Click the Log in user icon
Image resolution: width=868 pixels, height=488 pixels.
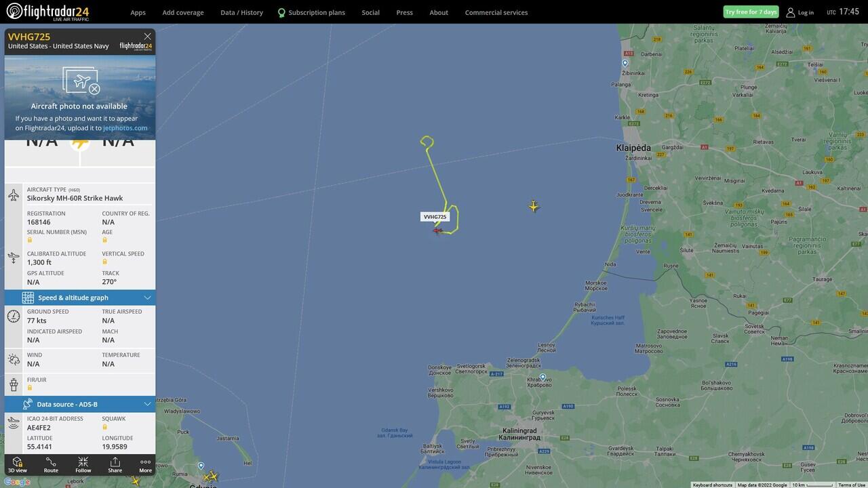[x=790, y=12]
